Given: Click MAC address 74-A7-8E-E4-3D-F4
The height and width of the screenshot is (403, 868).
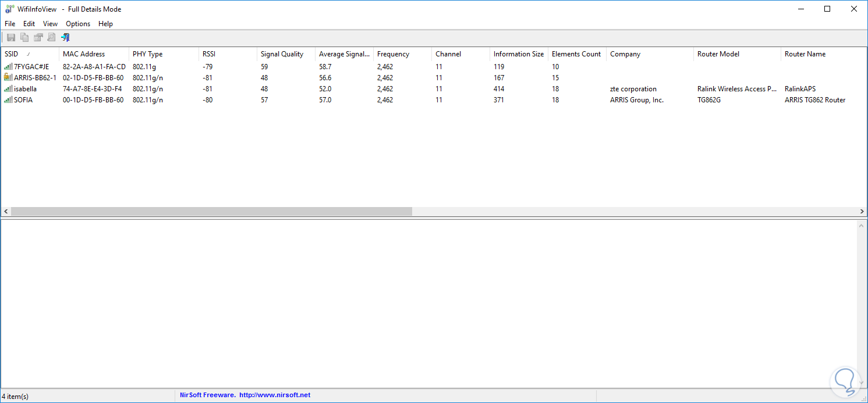Looking at the screenshot, I should 93,89.
